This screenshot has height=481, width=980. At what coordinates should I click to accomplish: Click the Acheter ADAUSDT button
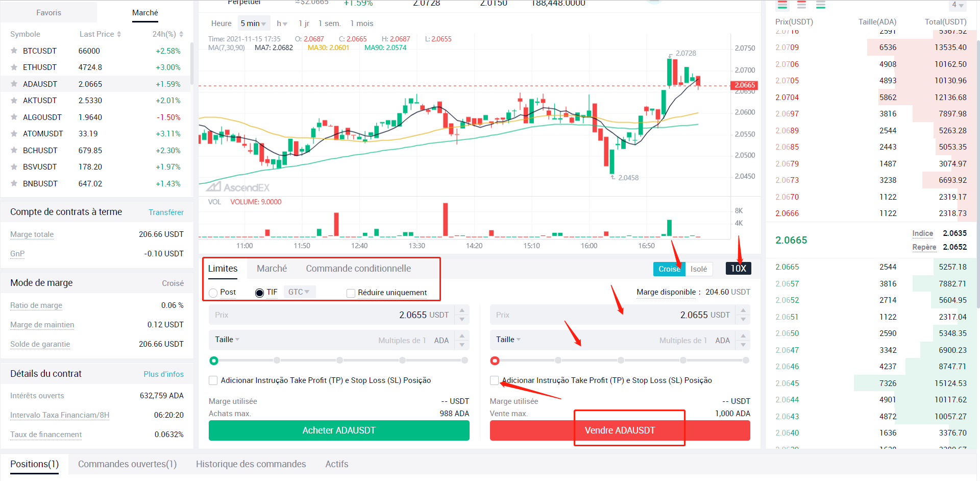coord(339,430)
